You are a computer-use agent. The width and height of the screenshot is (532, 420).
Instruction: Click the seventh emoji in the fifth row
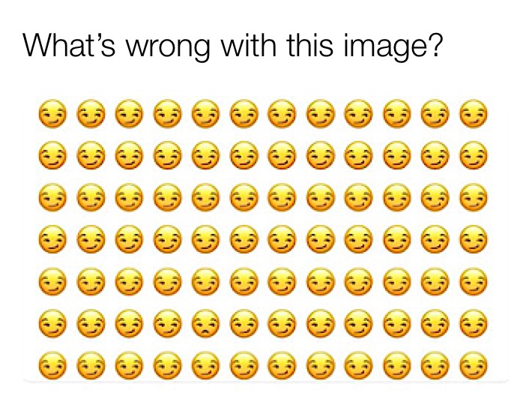[282, 281]
